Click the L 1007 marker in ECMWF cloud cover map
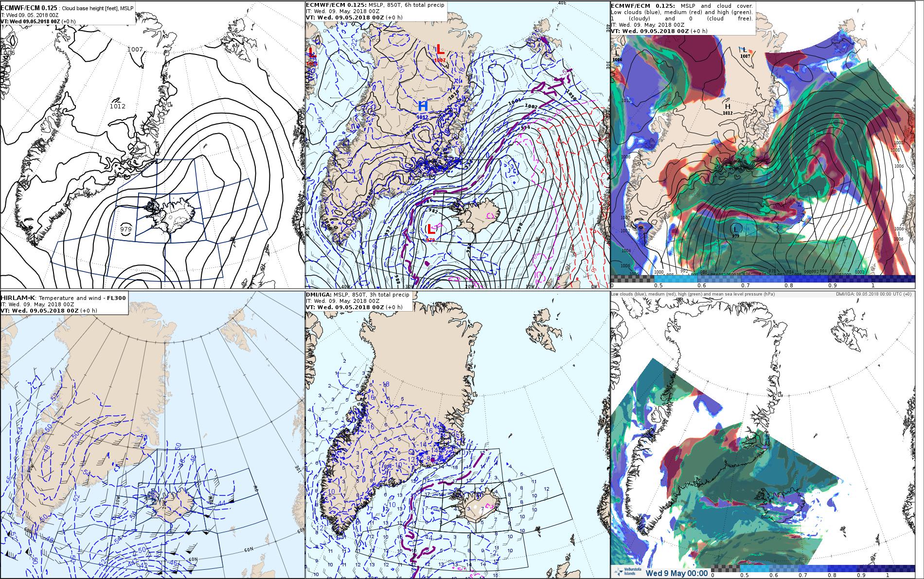924x579 pixels. (745, 53)
